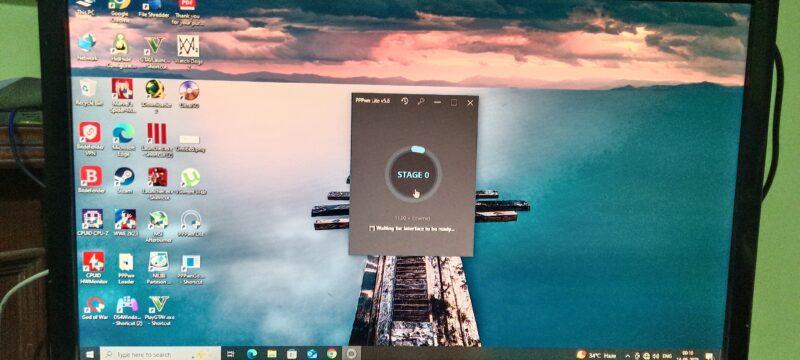This screenshot has height=360, width=800.
Task: Click the taskbar search box
Action: pos(160,354)
